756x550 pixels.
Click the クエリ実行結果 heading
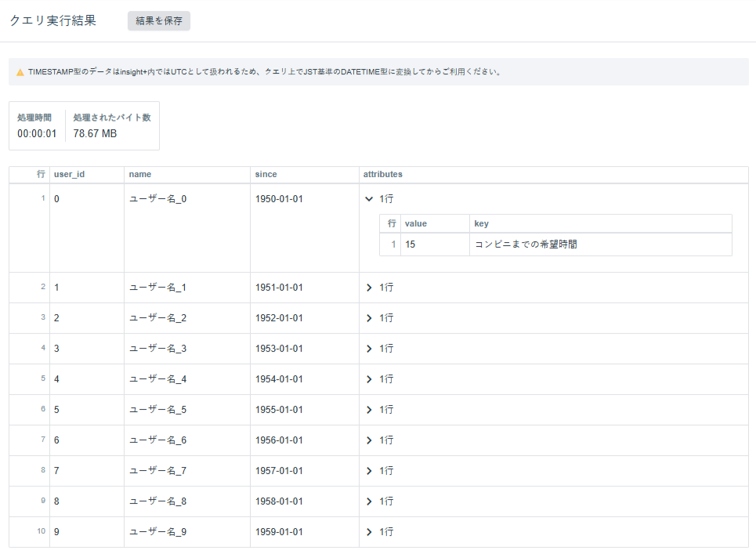(53, 20)
